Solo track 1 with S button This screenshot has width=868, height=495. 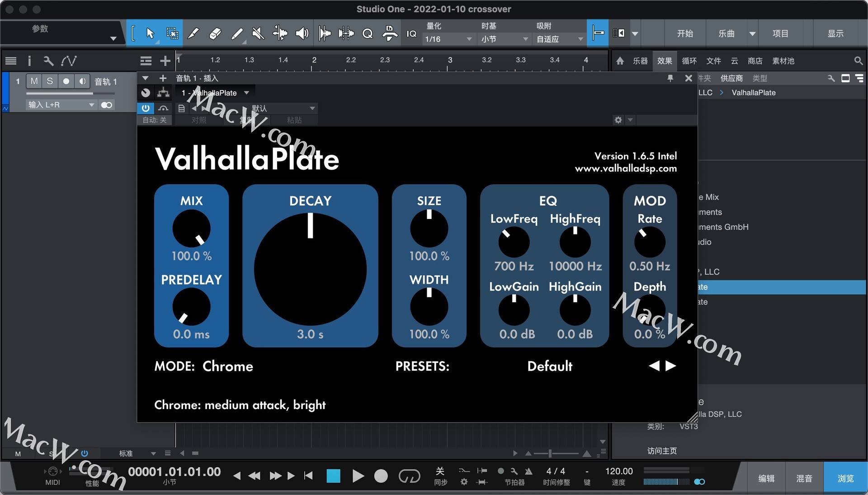click(x=50, y=81)
